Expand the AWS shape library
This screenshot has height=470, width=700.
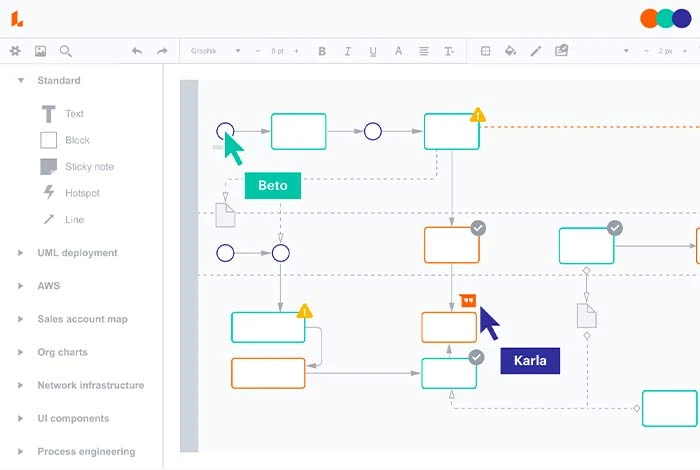click(48, 286)
